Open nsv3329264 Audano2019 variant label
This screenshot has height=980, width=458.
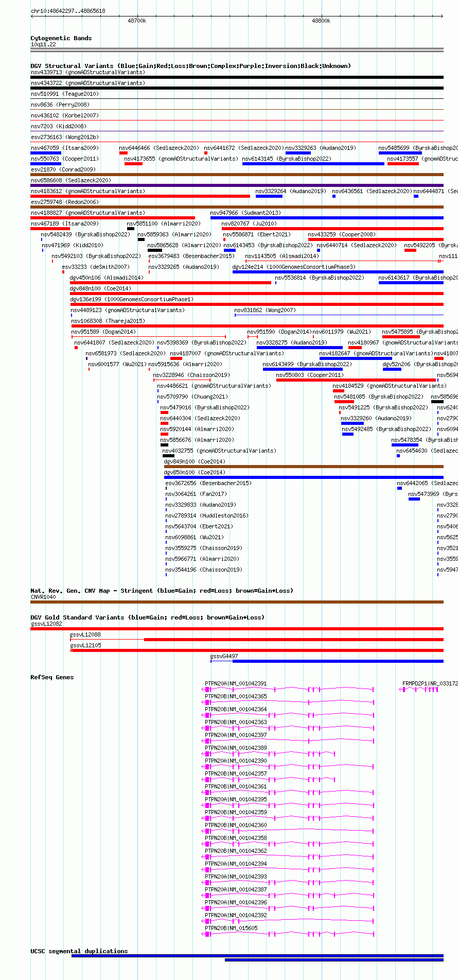point(291,191)
